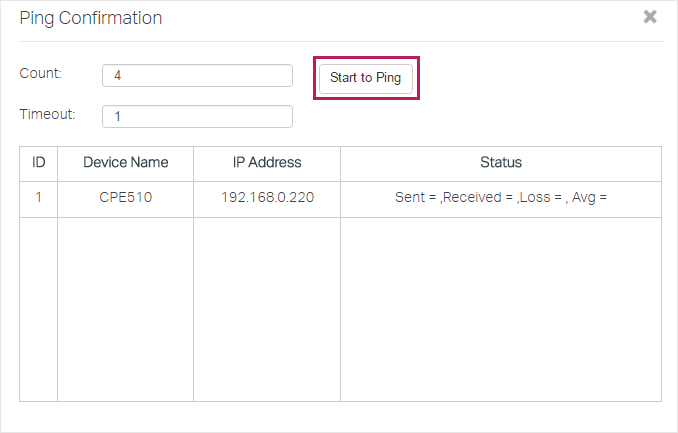
Task: Select the Status column header
Action: click(501, 164)
